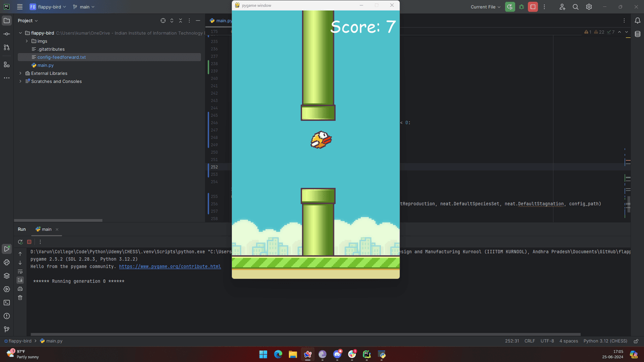Open Python Packages tool window
This screenshot has width=644, height=362.
click(x=7, y=276)
